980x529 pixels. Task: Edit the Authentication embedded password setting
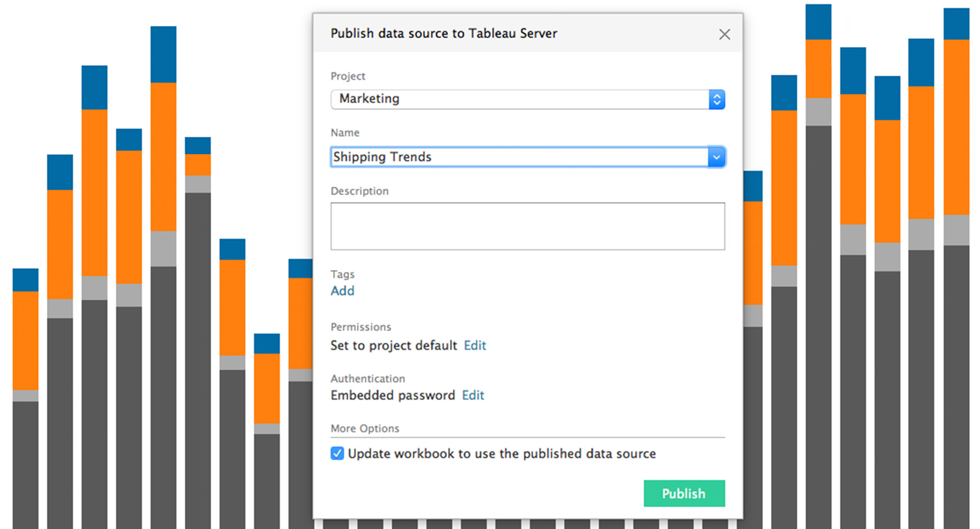473,396
